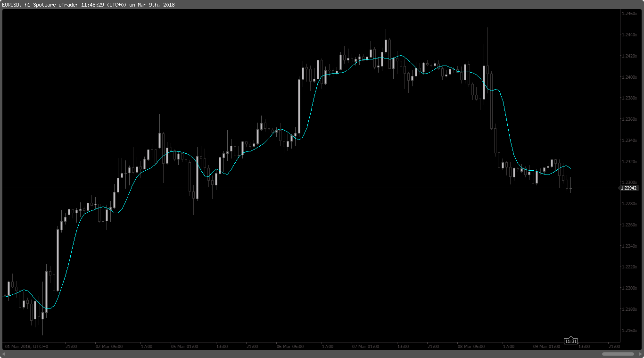Click the 1.22000 price axis label
Viewport: 644px width, 358px height.
629,288
